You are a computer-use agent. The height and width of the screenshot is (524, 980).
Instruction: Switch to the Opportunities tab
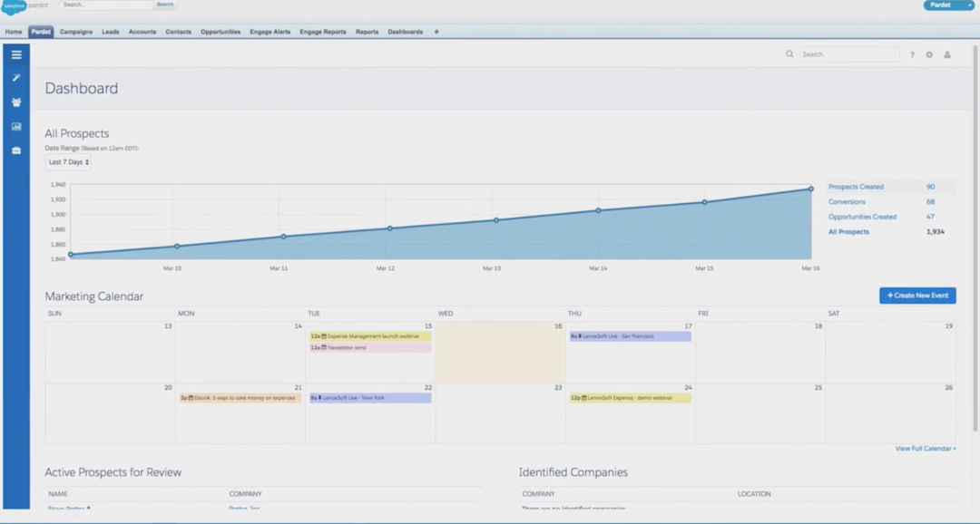coord(220,32)
